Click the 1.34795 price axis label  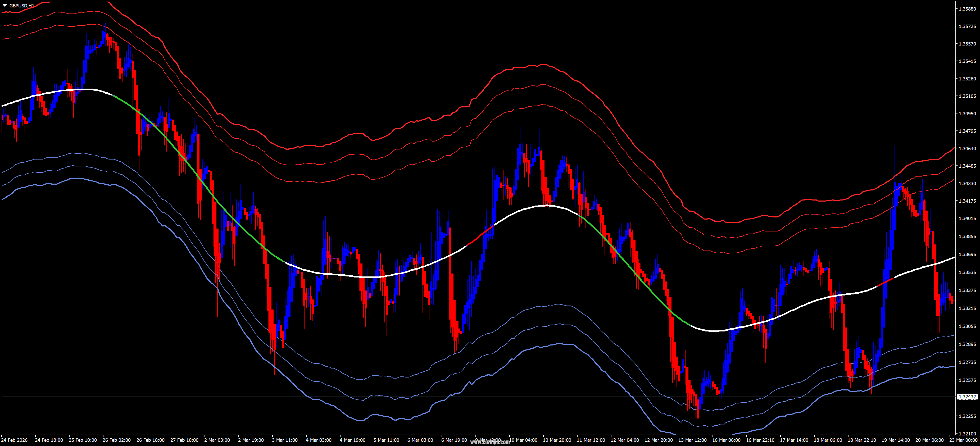[968, 131]
